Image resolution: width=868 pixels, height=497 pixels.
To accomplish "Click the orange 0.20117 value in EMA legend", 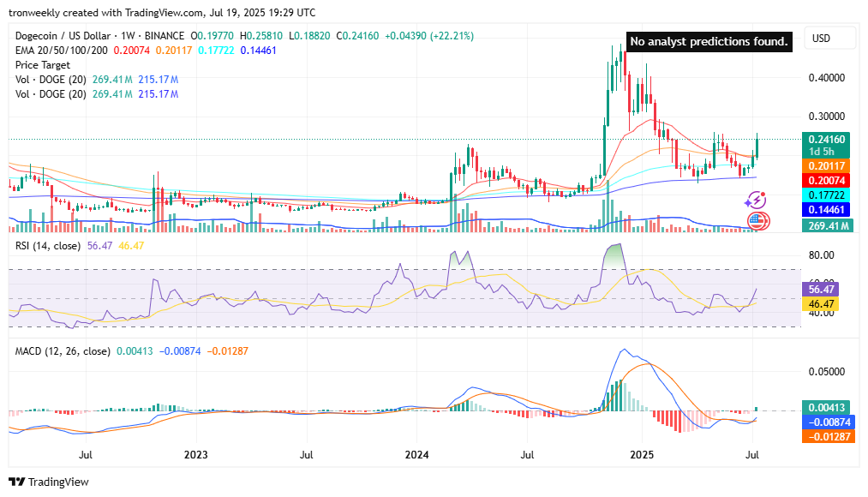I will click(174, 51).
